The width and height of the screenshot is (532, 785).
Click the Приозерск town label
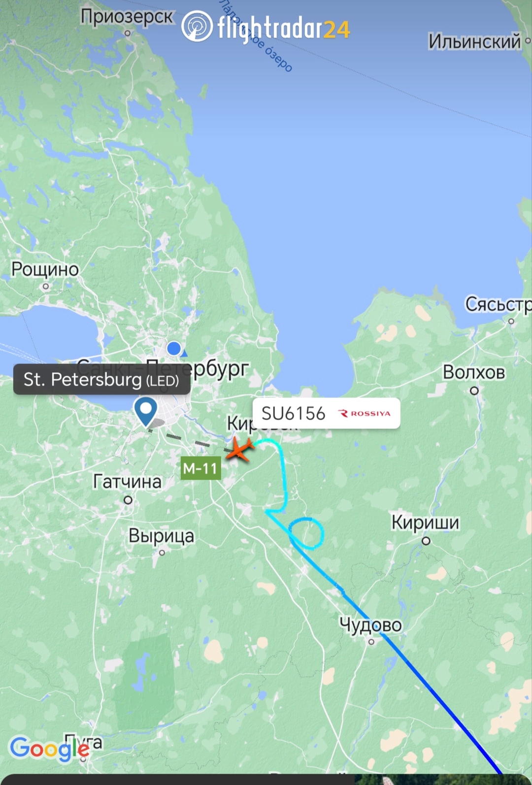pyautogui.click(x=127, y=16)
